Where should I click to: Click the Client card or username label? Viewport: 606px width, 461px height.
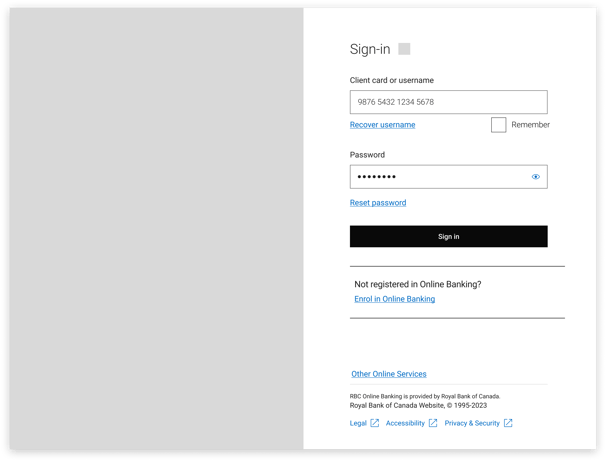392,80
